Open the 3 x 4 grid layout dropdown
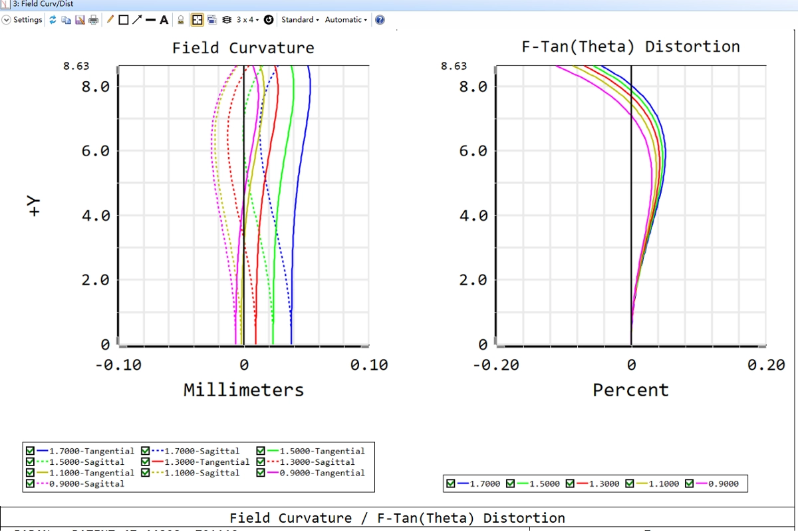Viewport: 798px width, 532px height. 248,20
